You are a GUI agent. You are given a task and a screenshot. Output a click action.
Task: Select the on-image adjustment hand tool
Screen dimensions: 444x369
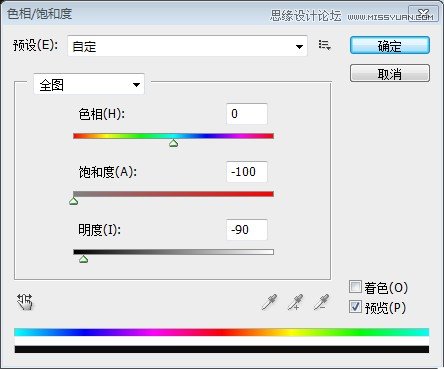tap(25, 302)
